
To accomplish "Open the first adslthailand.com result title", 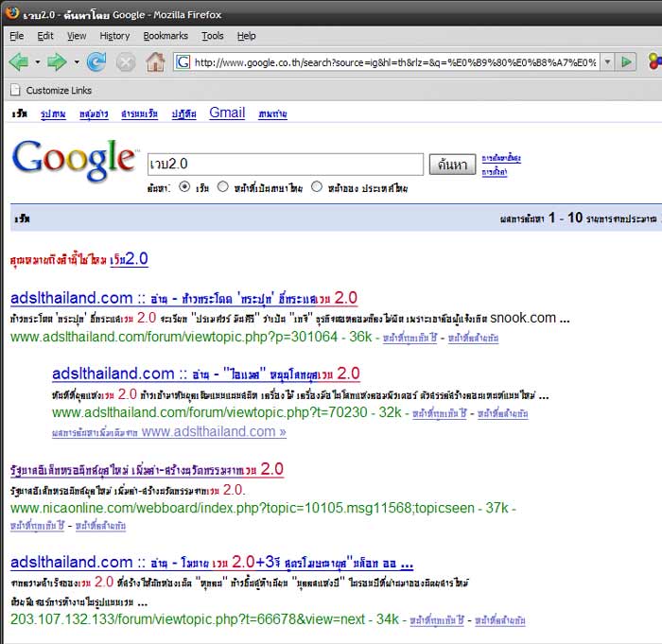I will pos(184,298).
